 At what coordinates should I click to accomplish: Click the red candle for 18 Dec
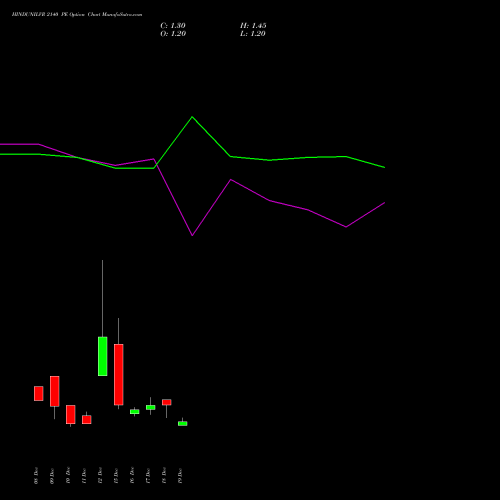(x=167, y=402)
